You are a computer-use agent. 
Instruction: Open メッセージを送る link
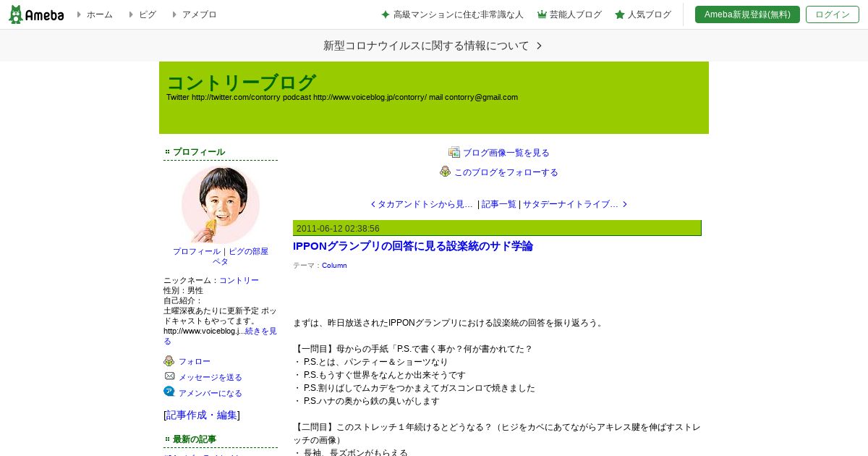(x=210, y=378)
